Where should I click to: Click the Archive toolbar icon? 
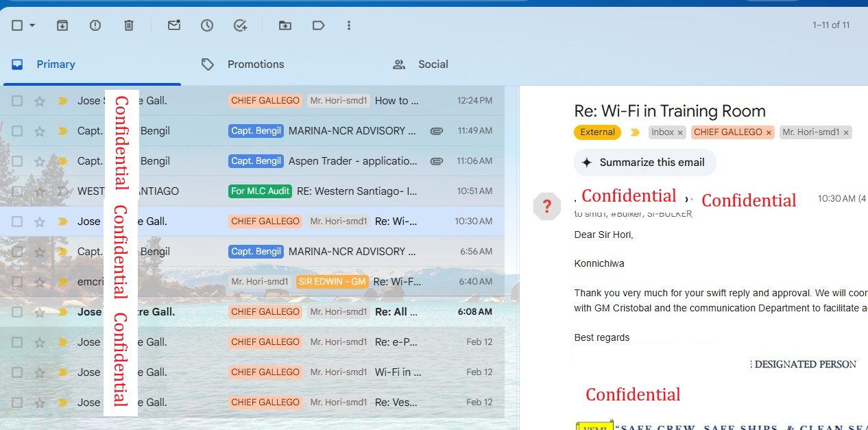click(62, 25)
